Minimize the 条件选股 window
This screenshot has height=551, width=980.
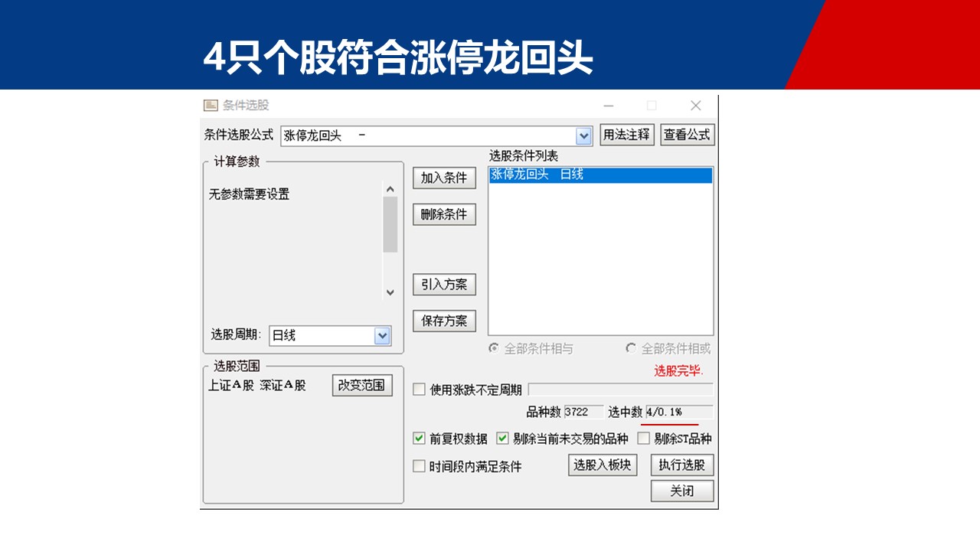coord(609,106)
